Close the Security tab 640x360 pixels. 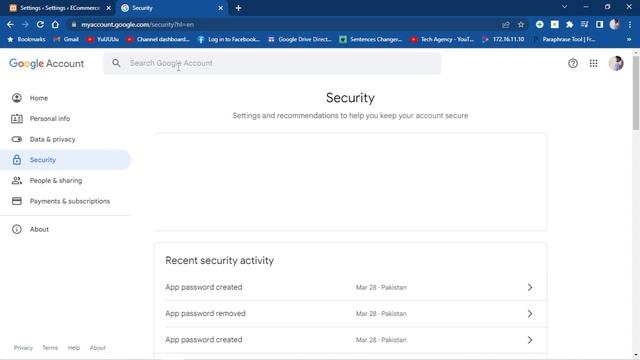pos(220,8)
